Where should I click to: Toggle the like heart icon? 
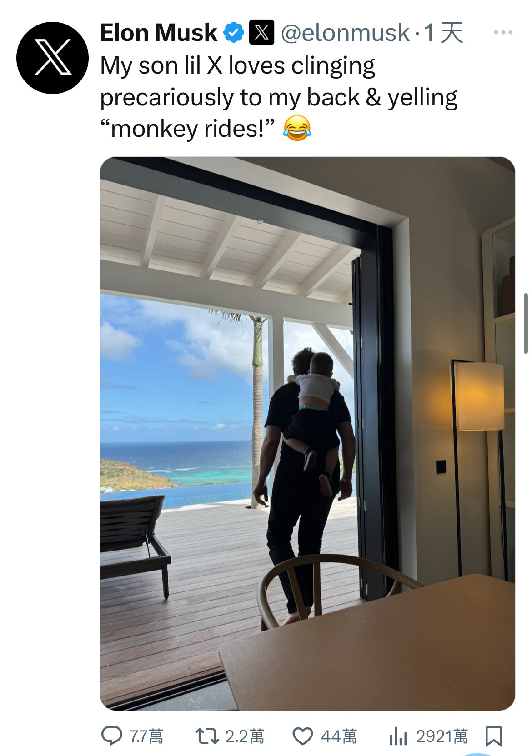(302, 736)
